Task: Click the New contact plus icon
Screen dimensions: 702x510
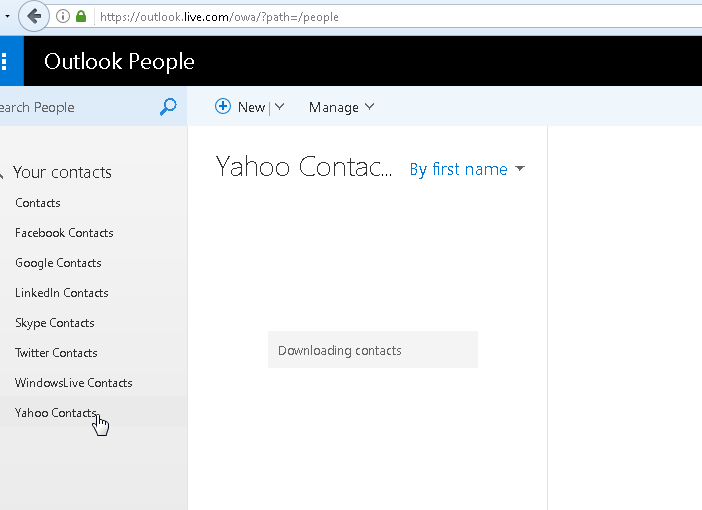Action: [223, 107]
